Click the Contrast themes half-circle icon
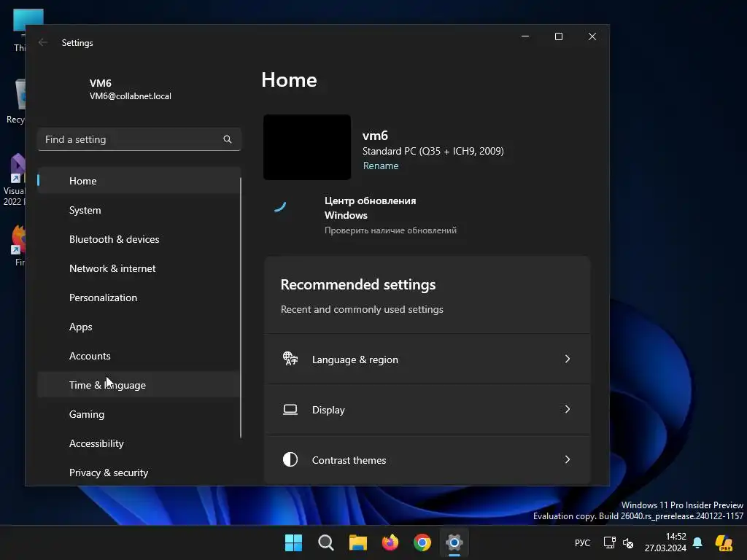The image size is (747, 560). pyautogui.click(x=290, y=459)
